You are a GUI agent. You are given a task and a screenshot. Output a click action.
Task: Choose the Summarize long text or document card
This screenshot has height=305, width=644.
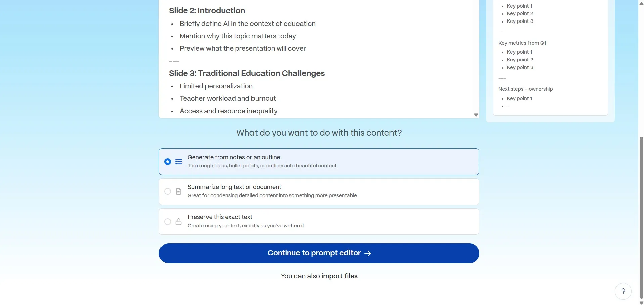pos(319,191)
